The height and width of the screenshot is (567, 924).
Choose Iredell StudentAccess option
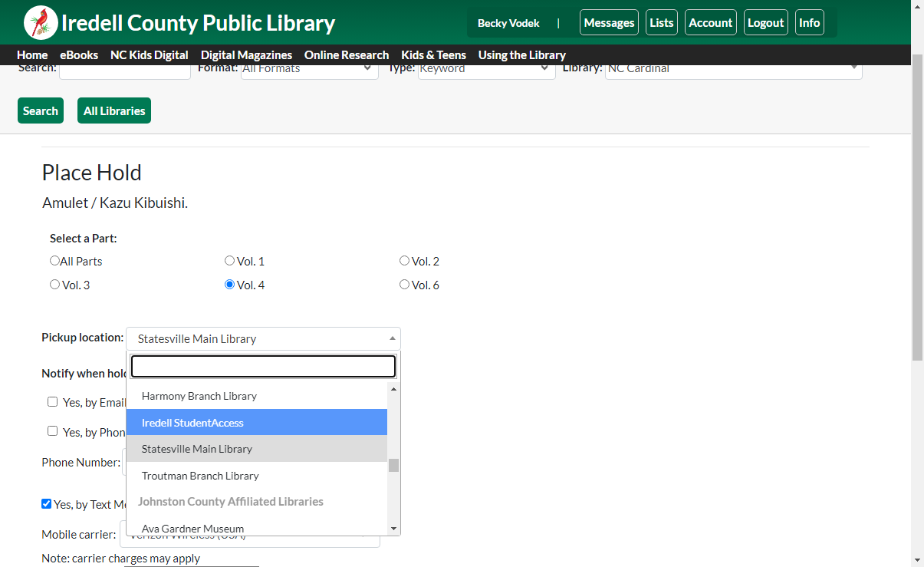click(257, 423)
